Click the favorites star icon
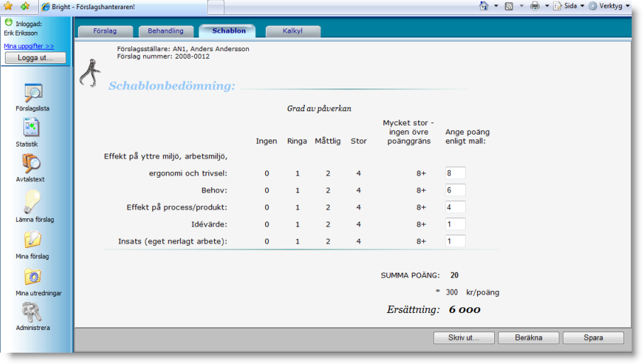 tap(9, 6)
